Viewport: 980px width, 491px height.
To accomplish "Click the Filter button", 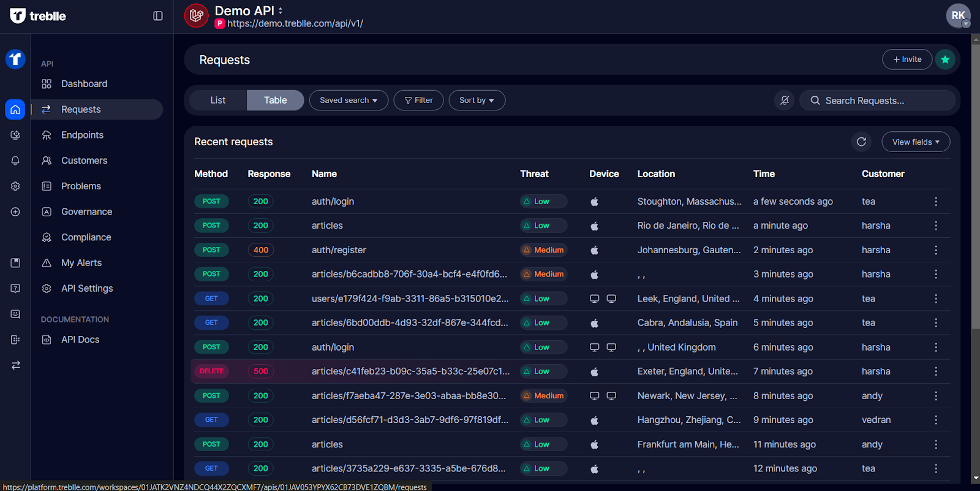I will [418, 101].
